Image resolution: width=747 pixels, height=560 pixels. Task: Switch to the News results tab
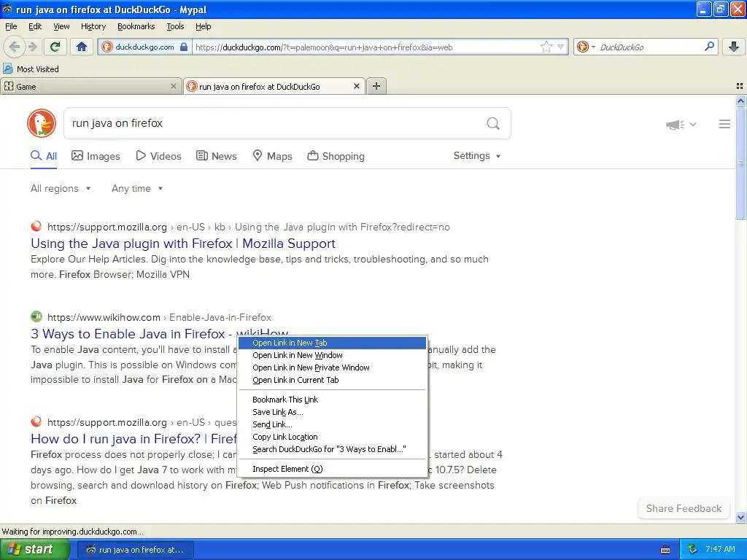[x=217, y=156]
